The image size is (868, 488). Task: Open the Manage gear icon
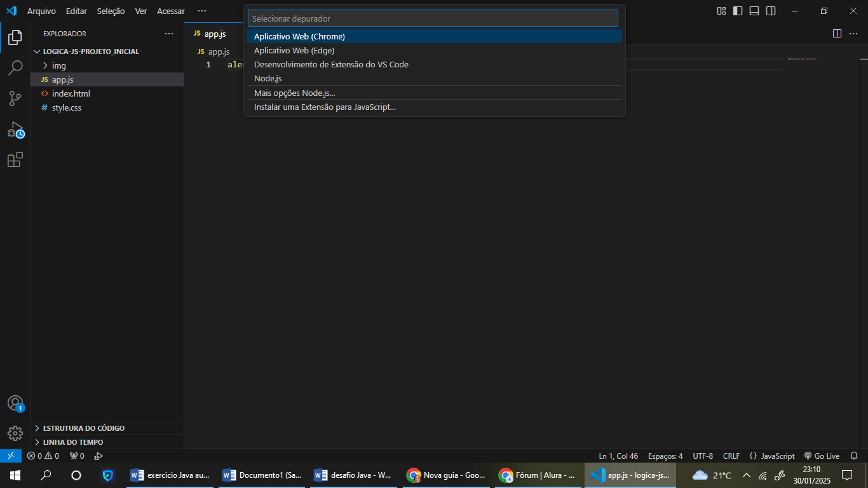(x=15, y=433)
